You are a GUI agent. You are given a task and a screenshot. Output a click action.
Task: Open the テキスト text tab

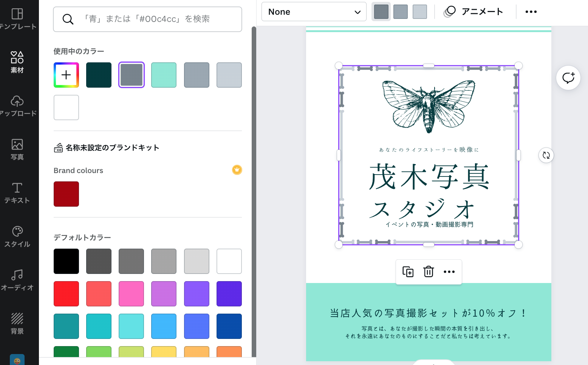[17, 193]
